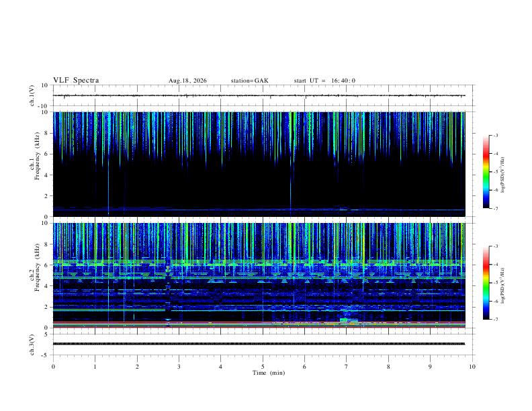Image resolution: width=532 pixels, height=411 pixels.
Task: Select the 10 minute tick on time axis
Action: coord(472,367)
